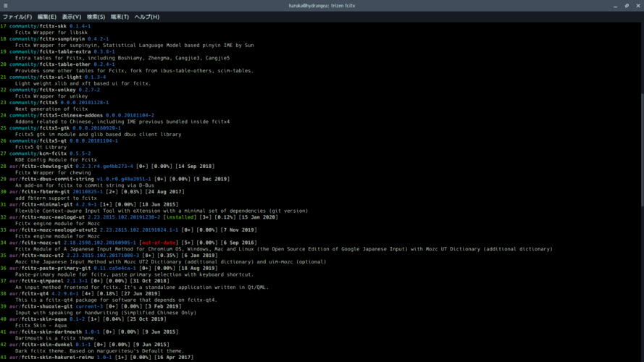Click description 'Next generation of fcitx'

51,109
